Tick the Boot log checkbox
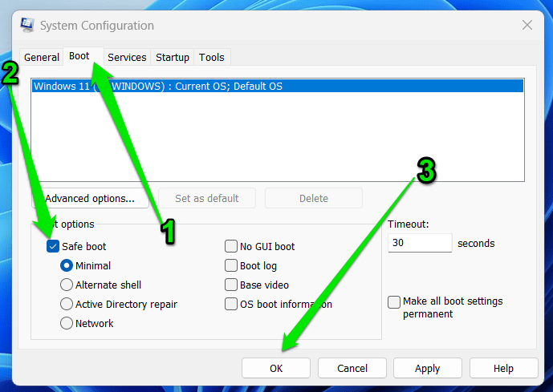 pyautogui.click(x=231, y=265)
